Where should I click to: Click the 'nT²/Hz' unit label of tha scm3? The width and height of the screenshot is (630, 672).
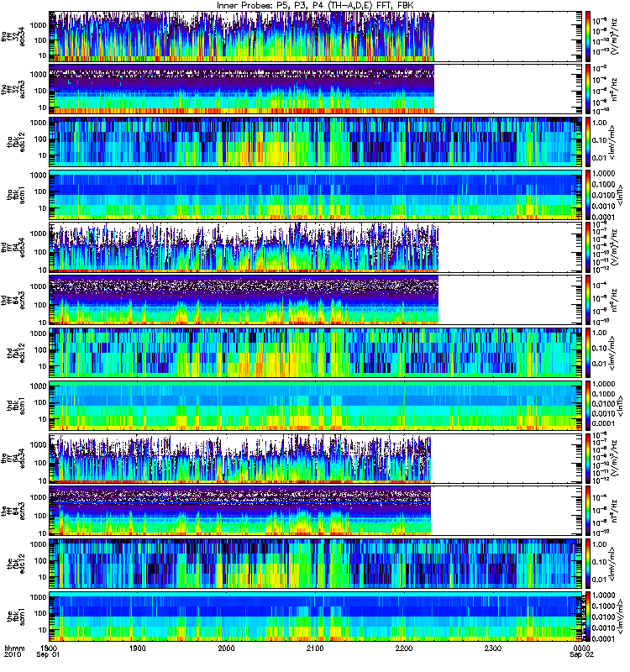click(x=615, y=89)
